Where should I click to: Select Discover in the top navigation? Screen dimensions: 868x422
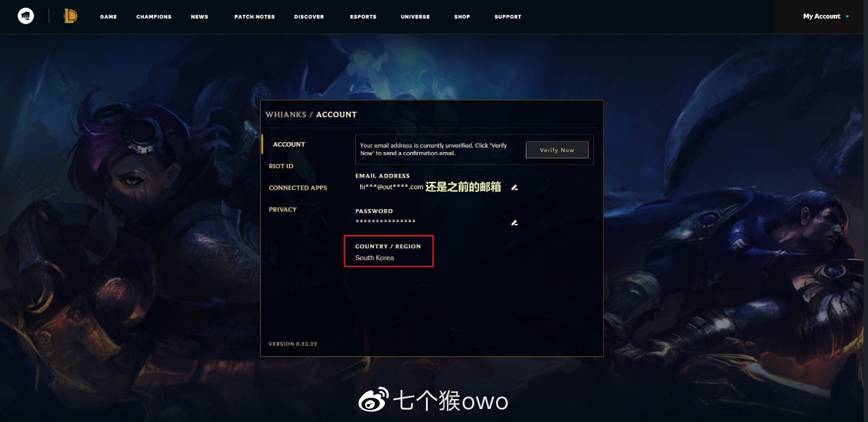pos(309,17)
